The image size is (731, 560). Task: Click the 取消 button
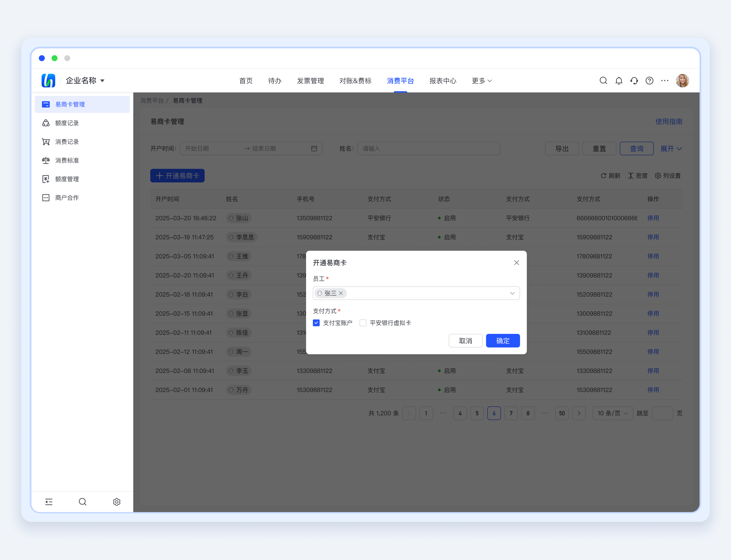465,341
